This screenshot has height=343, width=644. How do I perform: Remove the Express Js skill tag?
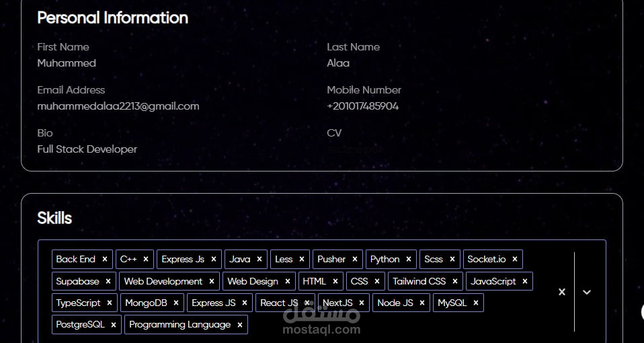(x=214, y=259)
